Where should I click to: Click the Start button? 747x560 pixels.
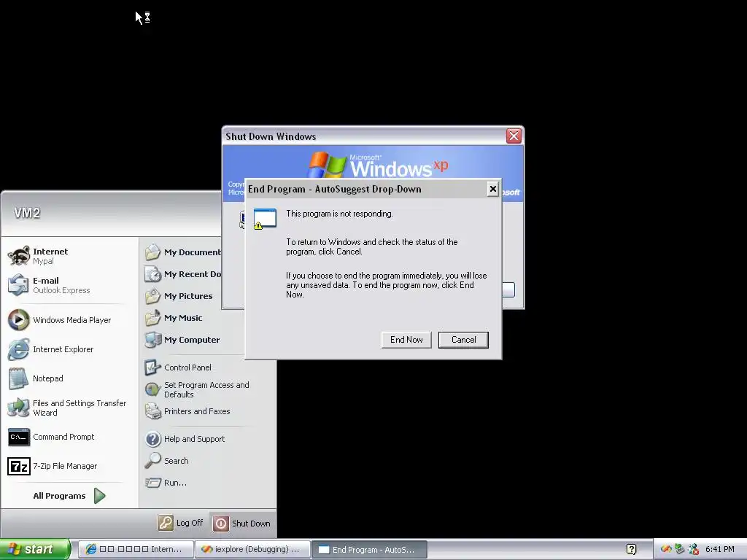pyautogui.click(x=34, y=549)
